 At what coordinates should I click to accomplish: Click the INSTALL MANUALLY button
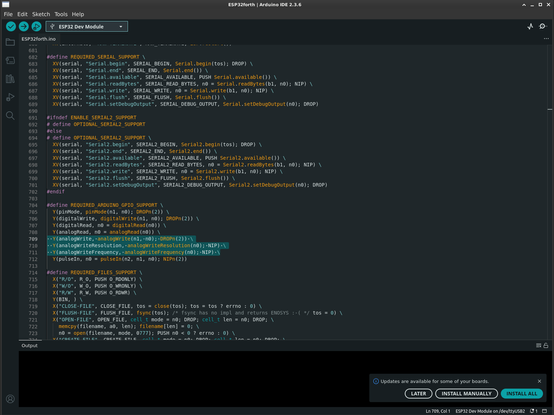466,393
